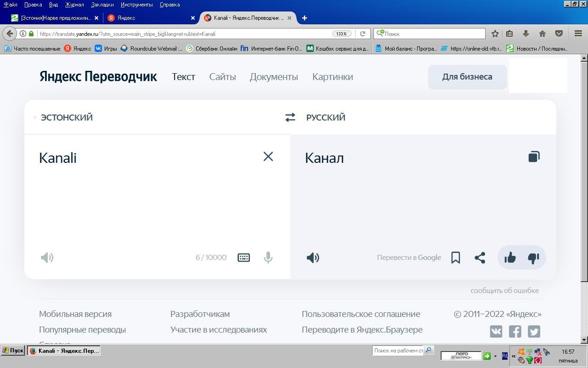Show site information icon in address bar

coord(23,34)
